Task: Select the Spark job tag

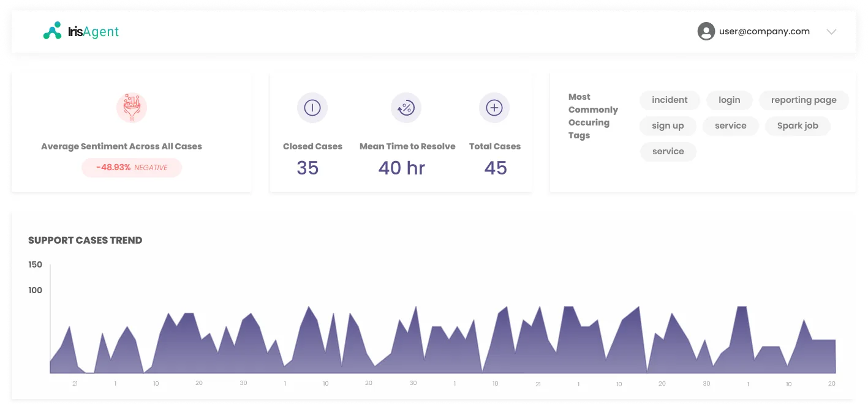Action: 798,125
